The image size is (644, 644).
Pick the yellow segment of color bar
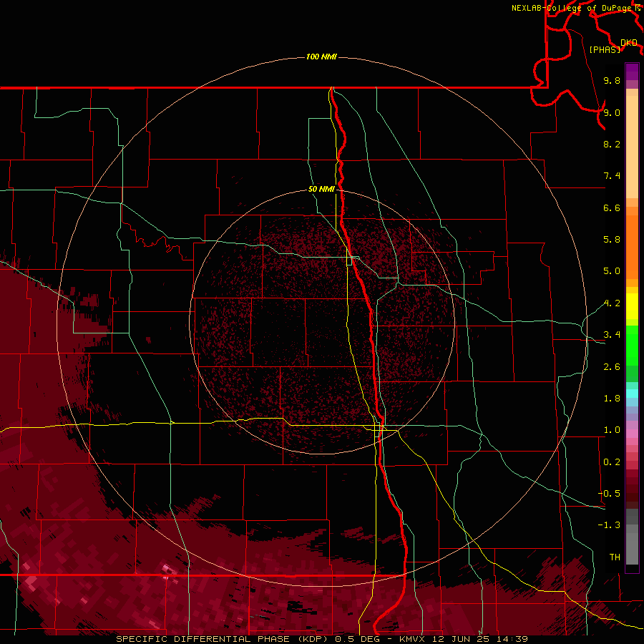632,306
